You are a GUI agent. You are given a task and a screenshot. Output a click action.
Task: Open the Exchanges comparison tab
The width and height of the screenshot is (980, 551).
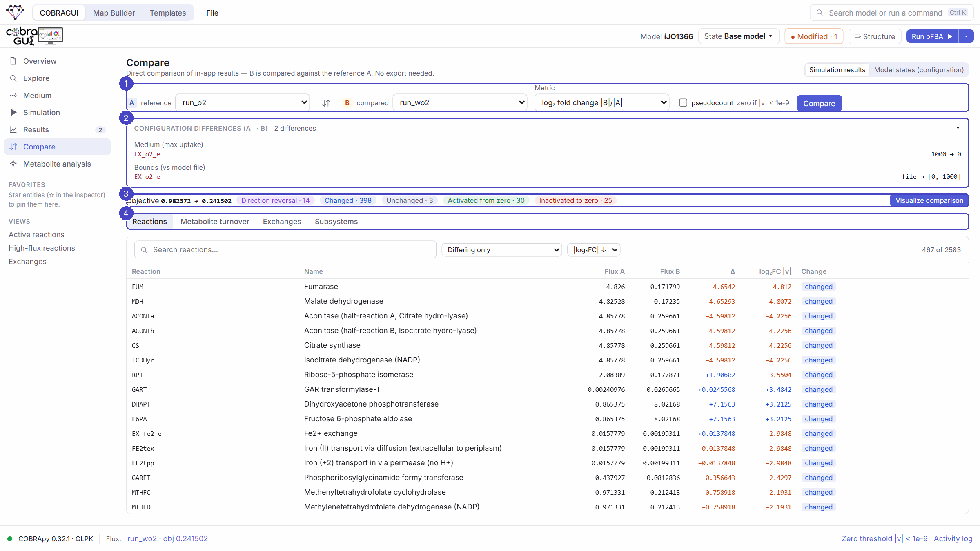tap(282, 222)
